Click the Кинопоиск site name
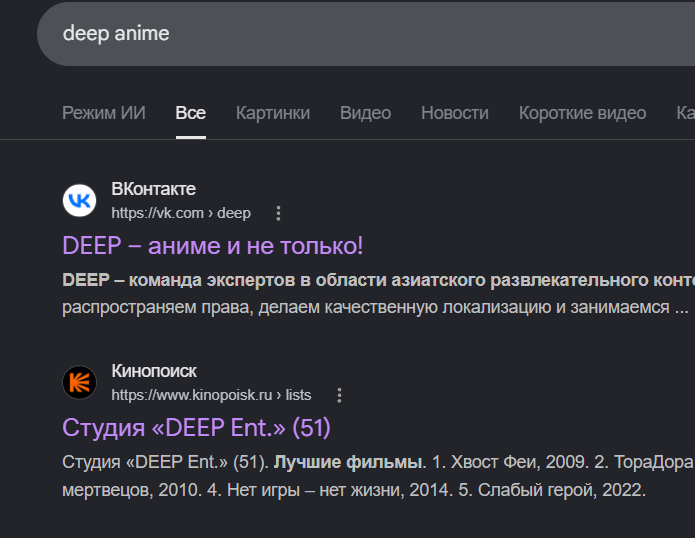 point(154,371)
